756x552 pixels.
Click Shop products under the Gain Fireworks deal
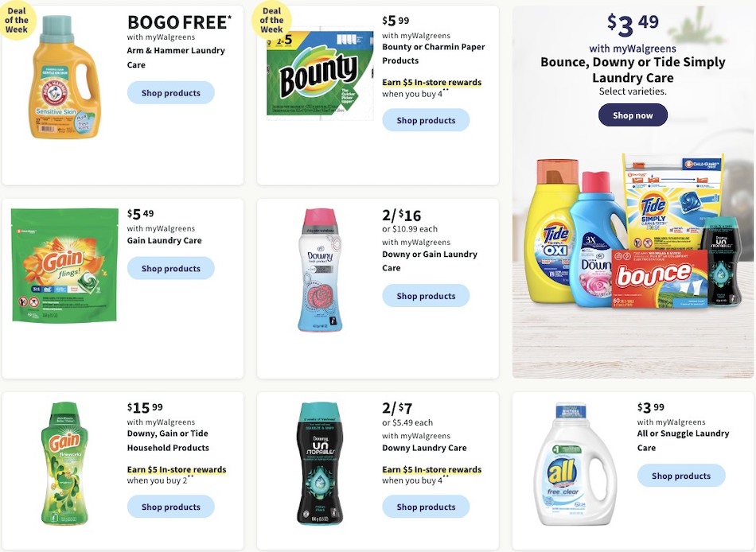170,506
